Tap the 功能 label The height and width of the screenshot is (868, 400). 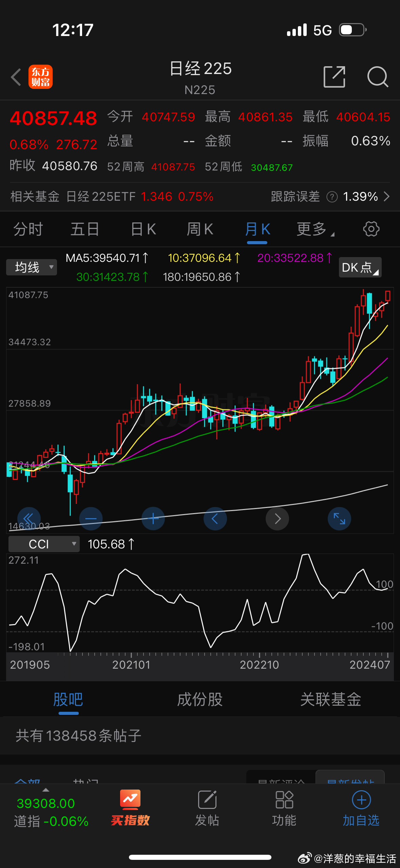coord(284,820)
